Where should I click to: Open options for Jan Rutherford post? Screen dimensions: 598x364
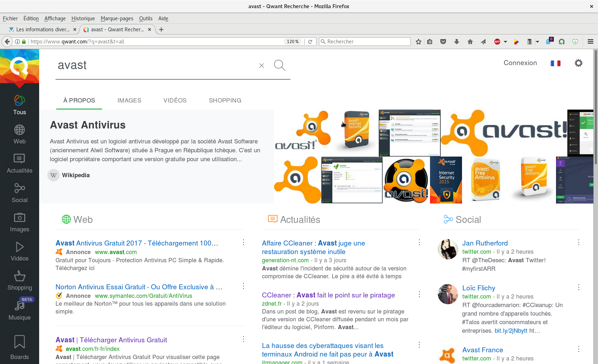pyautogui.click(x=579, y=242)
